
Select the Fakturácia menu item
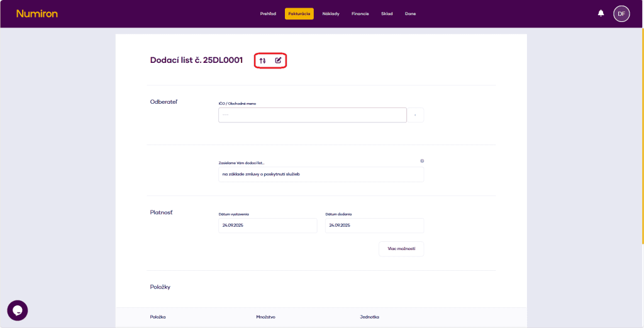(299, 14)
